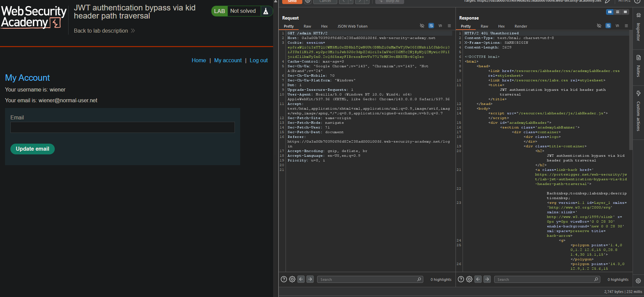The image size is (644, 297).
Task: Click Response search magnifier icon
Action: (x=596, y=279)
